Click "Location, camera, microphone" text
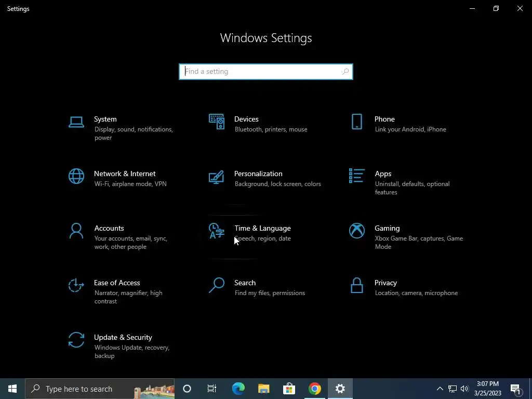 click(x=416, y=293)
